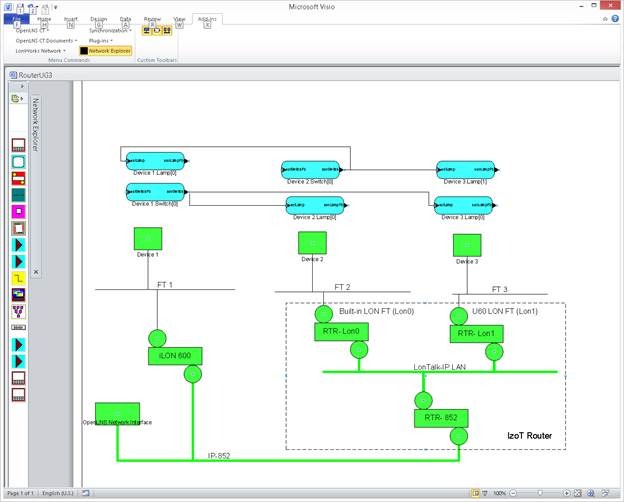624x502 pixels.
Task: Toggle the Network Explorer ribbon button
Action: [x=105, y=51]
